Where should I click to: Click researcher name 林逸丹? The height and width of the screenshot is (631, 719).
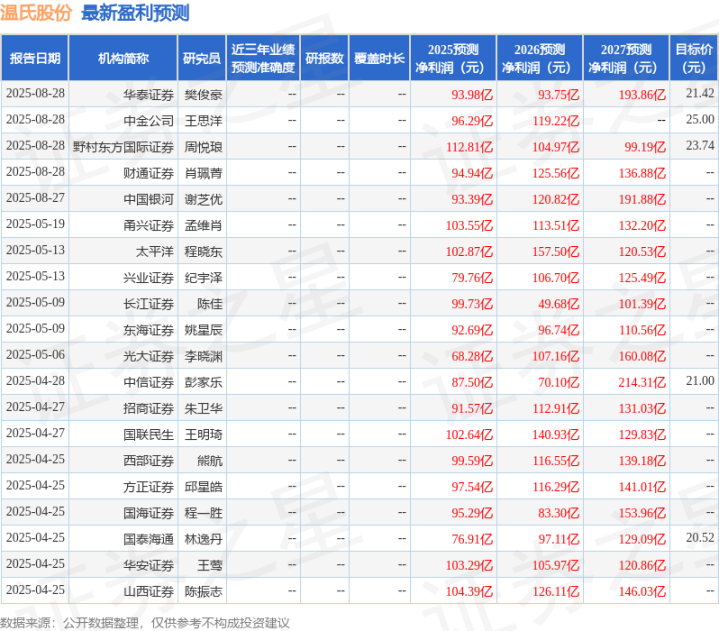[203, 539]
